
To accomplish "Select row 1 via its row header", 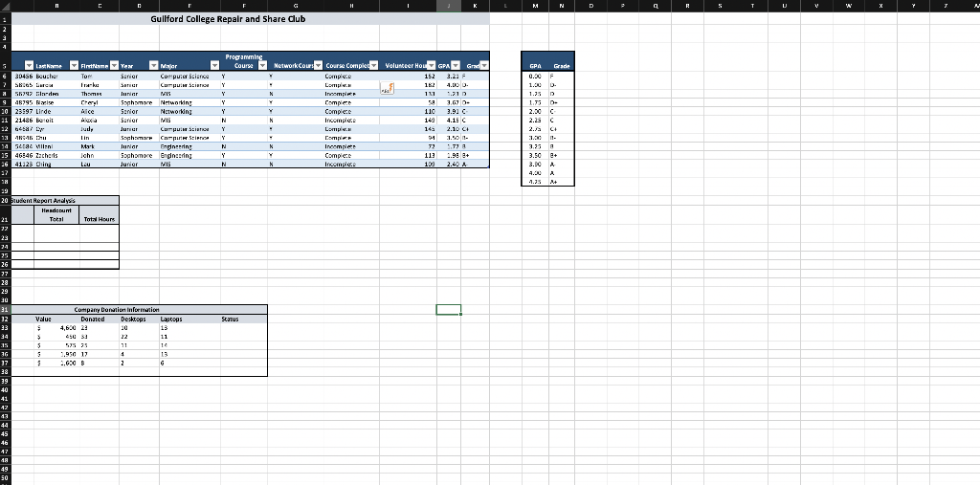I will [x=5, y=19].
